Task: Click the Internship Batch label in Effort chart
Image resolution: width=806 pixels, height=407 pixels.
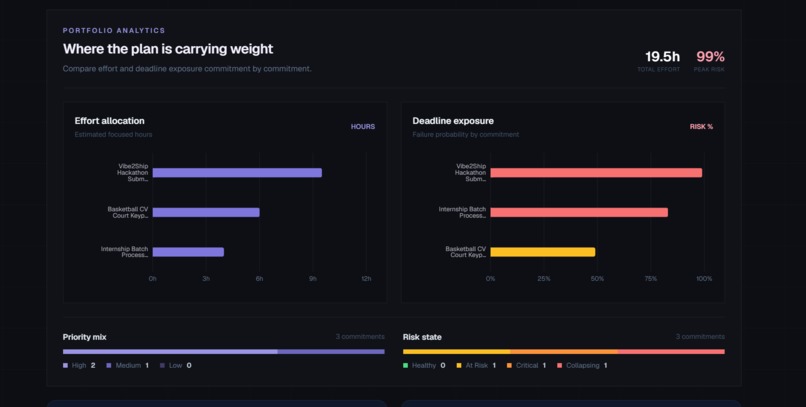Action: 124,252
